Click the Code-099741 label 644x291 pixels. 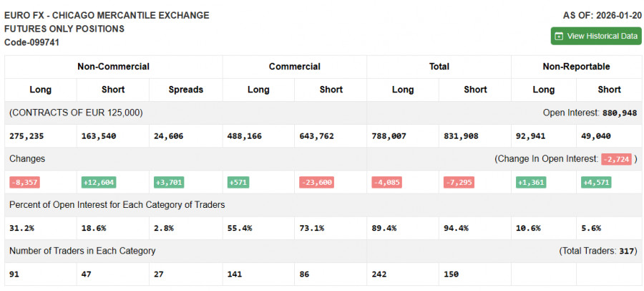pos(31,42)
